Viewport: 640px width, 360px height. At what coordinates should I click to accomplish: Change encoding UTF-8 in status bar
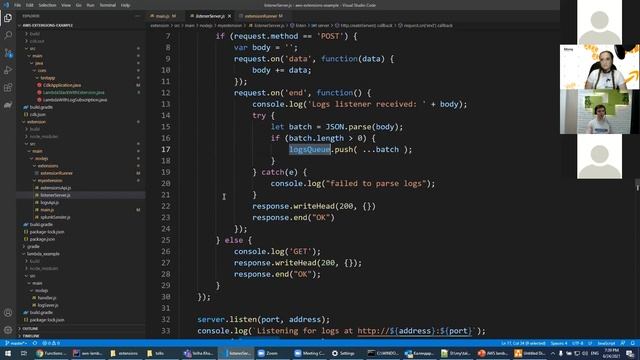coord(577,343)
